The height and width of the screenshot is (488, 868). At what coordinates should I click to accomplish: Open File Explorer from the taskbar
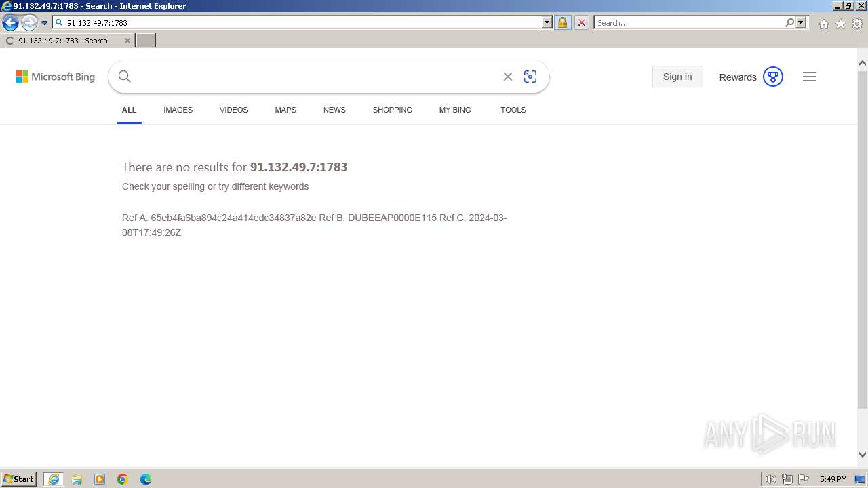77,479
